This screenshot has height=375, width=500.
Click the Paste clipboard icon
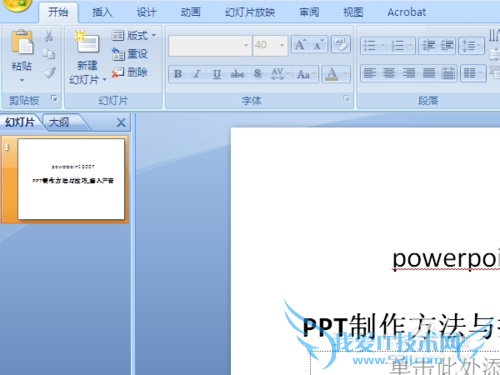coord(22,42)
